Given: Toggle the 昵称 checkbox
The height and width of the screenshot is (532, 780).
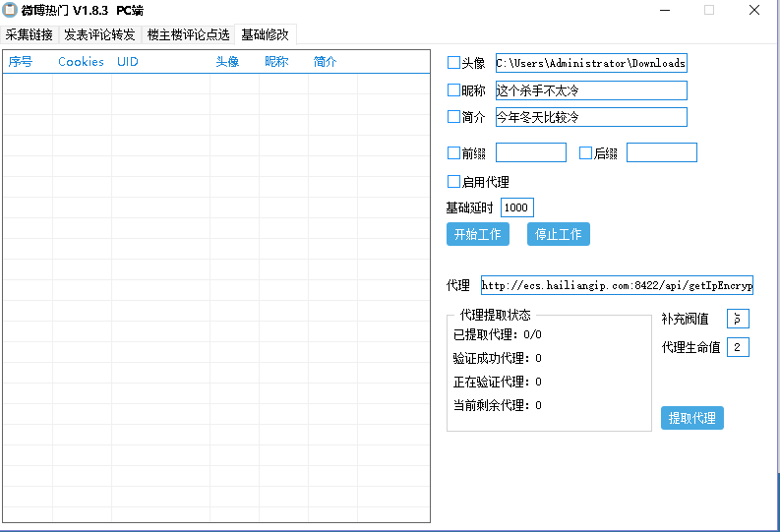Looking at the screenshot, I should [x=453, y=90].
